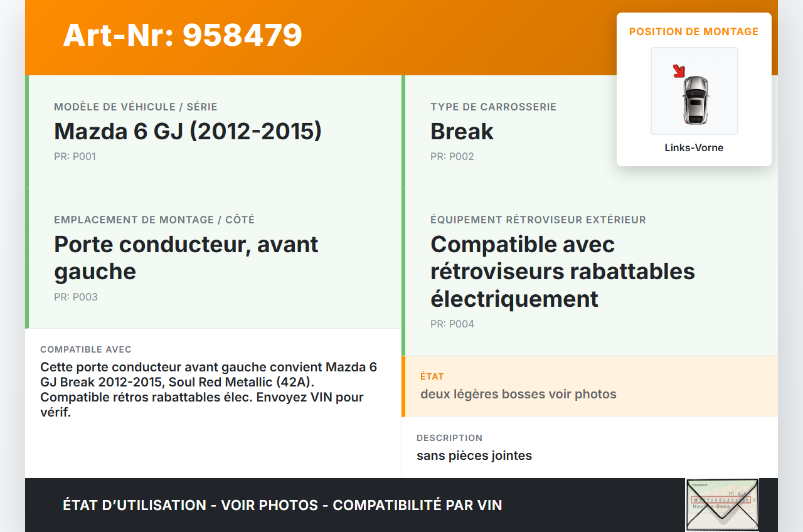Click the car position diagram image
This screenshot has height=532, width=803.
coord(694,91)
